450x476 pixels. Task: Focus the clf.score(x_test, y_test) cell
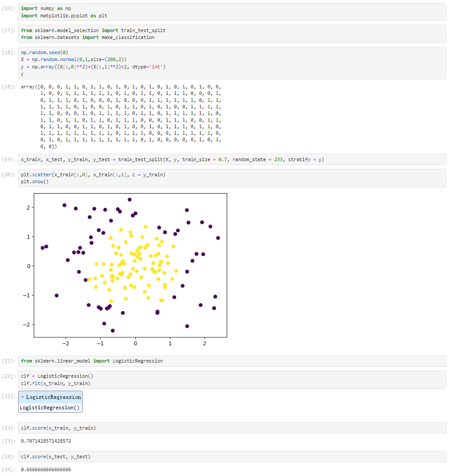coord(232,457)
